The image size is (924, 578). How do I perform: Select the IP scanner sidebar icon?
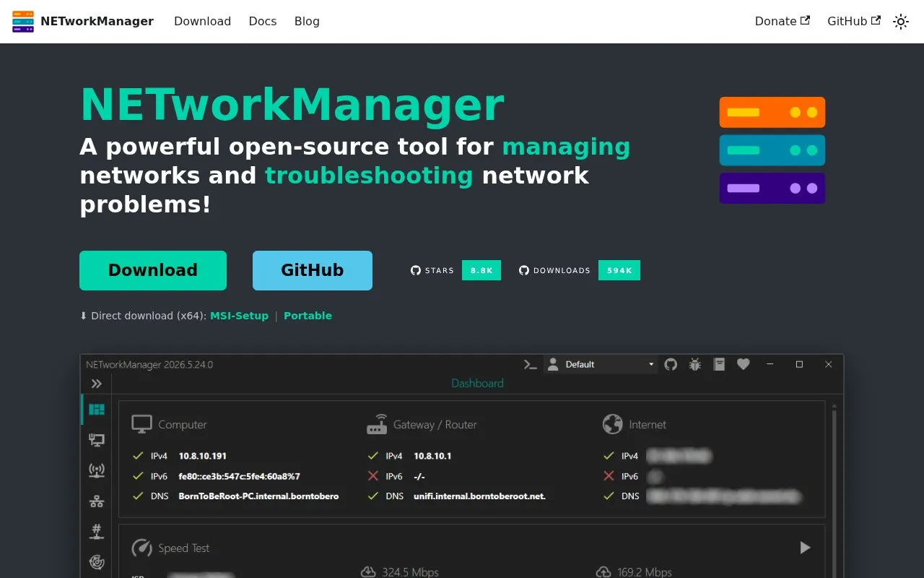(97, 501)
